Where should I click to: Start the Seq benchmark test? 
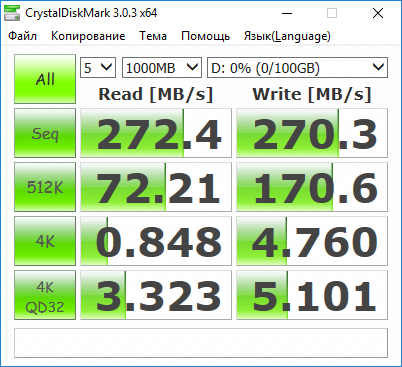(45, 133)
